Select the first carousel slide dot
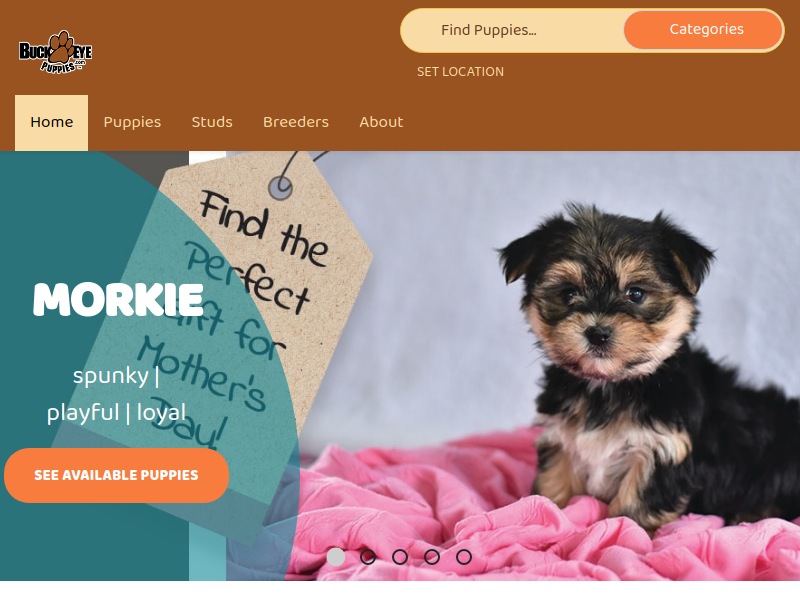 pos(336,557)
